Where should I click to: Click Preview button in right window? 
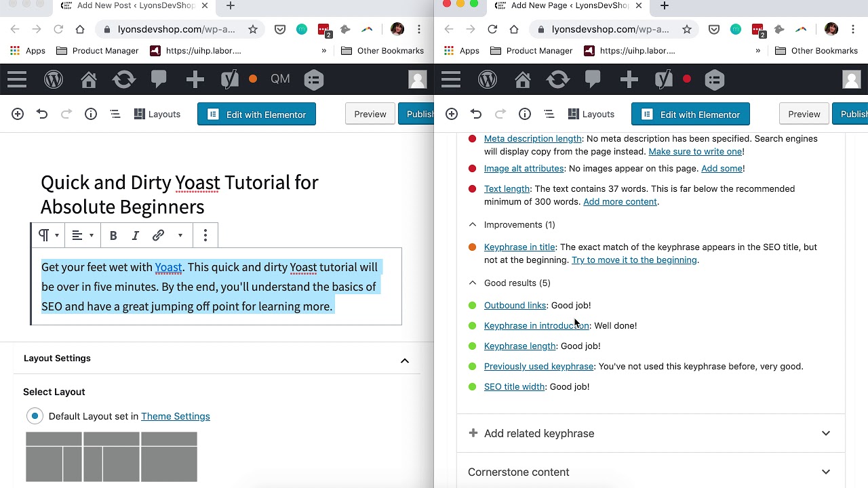[x=804, y=114]
